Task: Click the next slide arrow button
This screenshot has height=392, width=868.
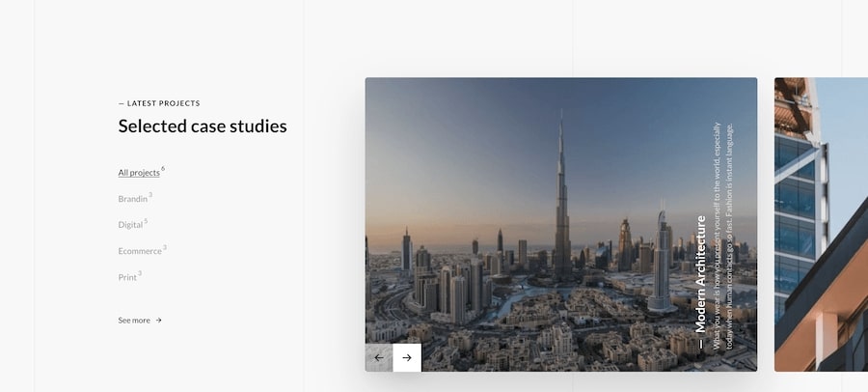Action: click(x=407, y=357)
